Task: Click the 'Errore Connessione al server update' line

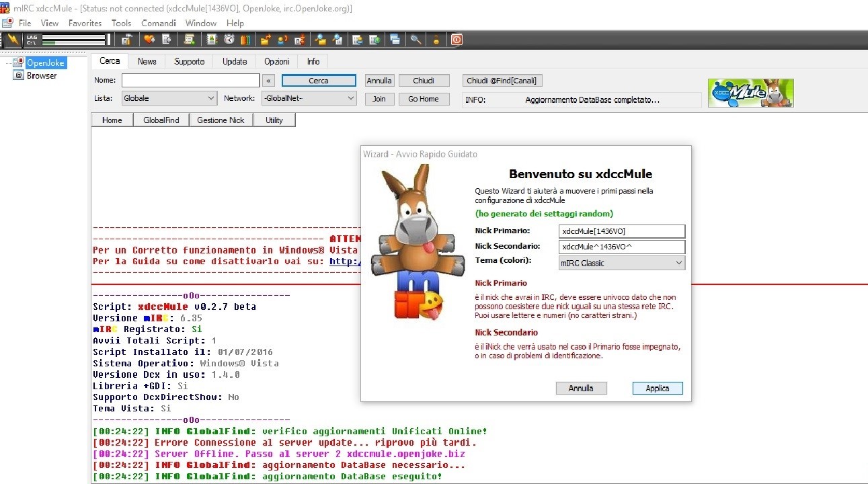Action: coord(284,442)
